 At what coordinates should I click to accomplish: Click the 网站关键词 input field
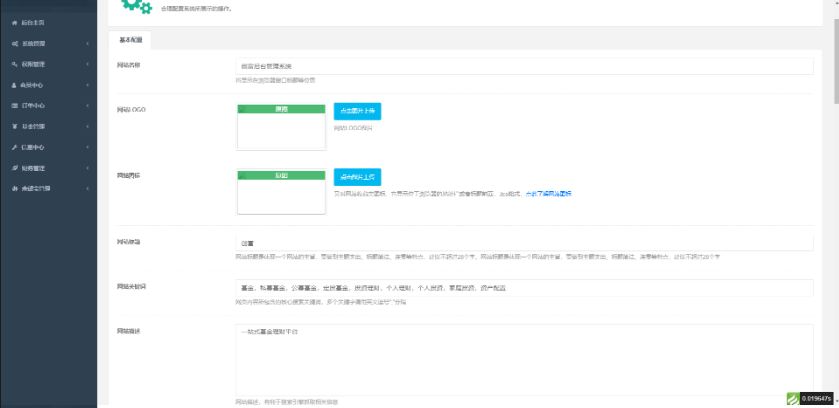coord(524,288)
